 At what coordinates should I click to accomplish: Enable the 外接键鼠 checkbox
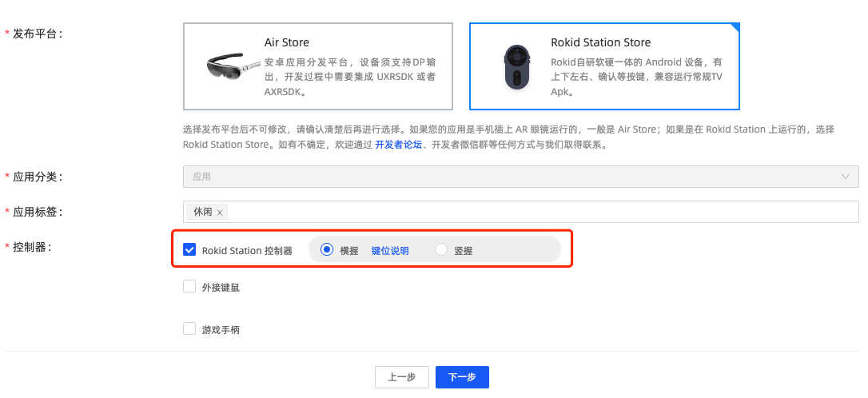pyautogui.click(x=189, y=287)
